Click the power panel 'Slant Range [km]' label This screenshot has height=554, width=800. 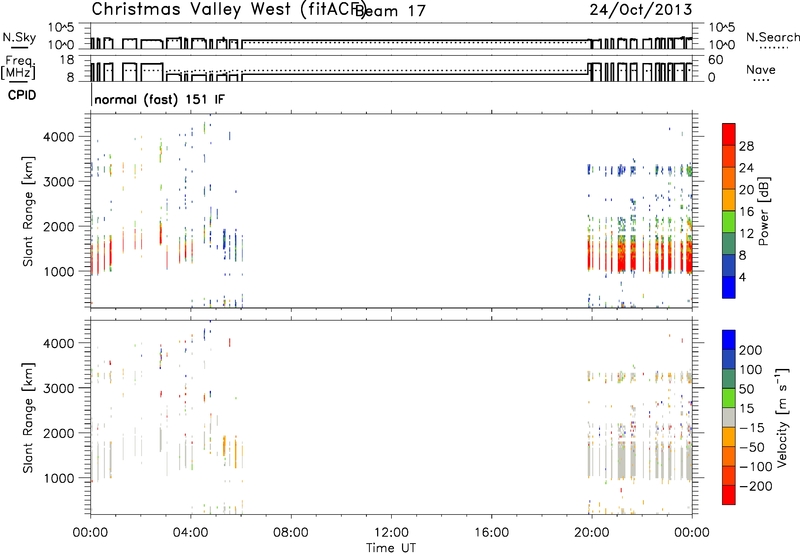[28, 211]
